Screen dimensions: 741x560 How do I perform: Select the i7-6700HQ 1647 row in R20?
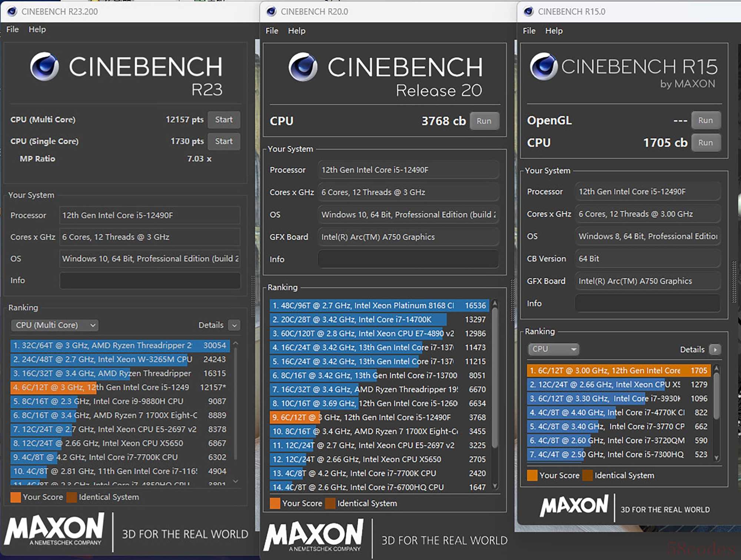point(379,487)
